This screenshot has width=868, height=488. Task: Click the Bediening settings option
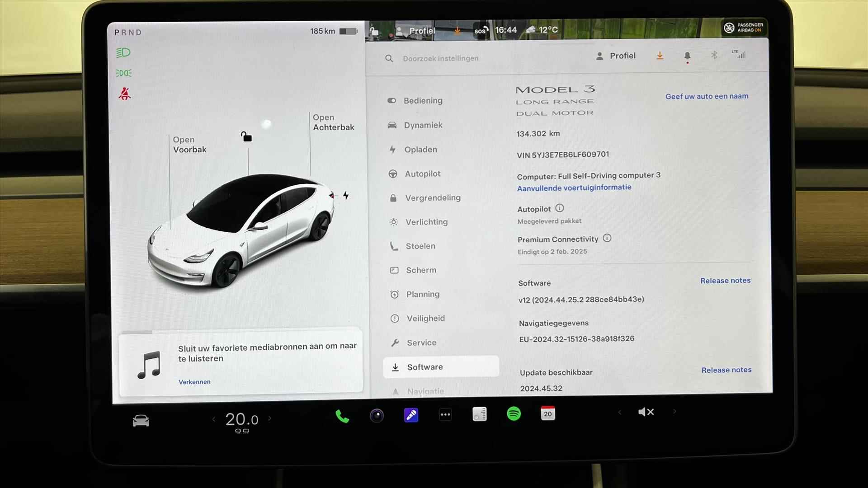423,100
